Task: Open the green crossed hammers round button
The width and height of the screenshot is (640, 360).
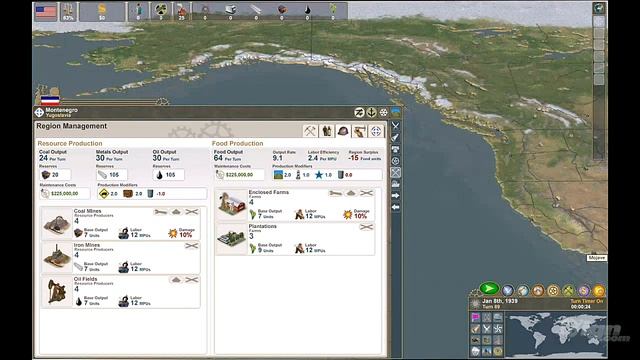Action: [569, 291]
